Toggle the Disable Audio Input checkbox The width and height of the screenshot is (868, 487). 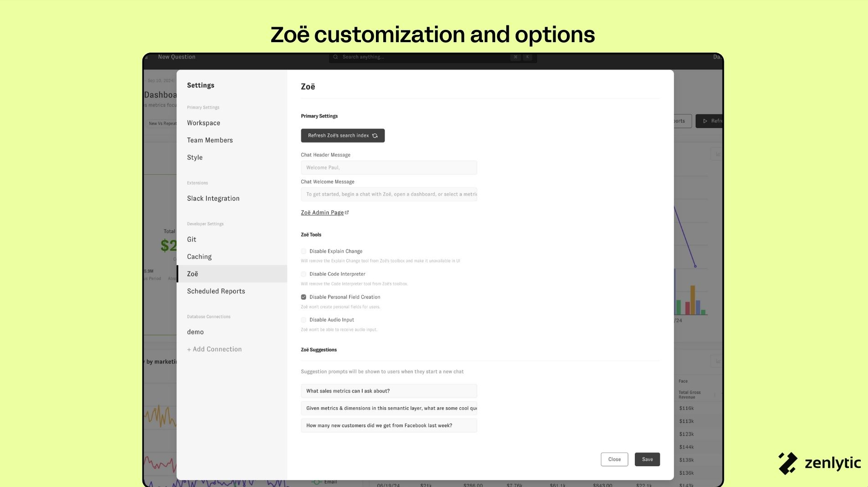[303, 320]
